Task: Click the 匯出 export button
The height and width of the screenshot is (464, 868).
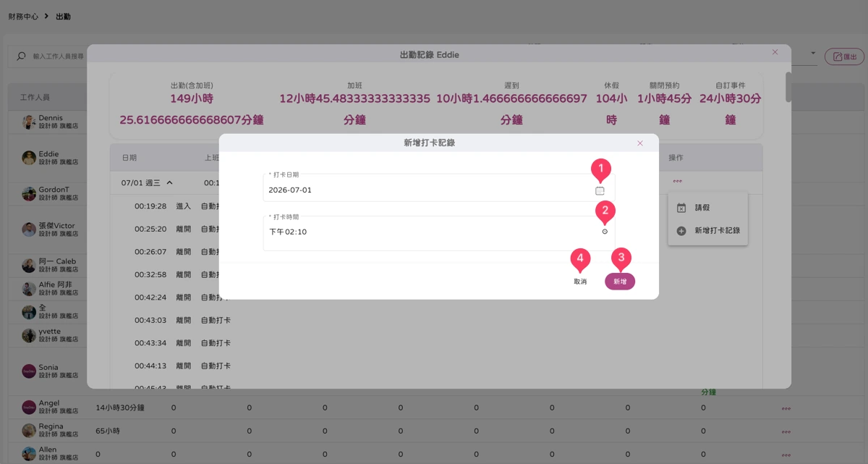Action: [x=845, y=56]
